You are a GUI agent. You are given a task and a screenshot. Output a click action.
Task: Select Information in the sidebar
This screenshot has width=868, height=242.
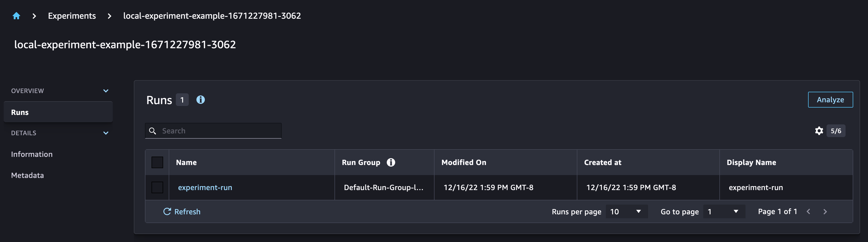tap(32, 154)
